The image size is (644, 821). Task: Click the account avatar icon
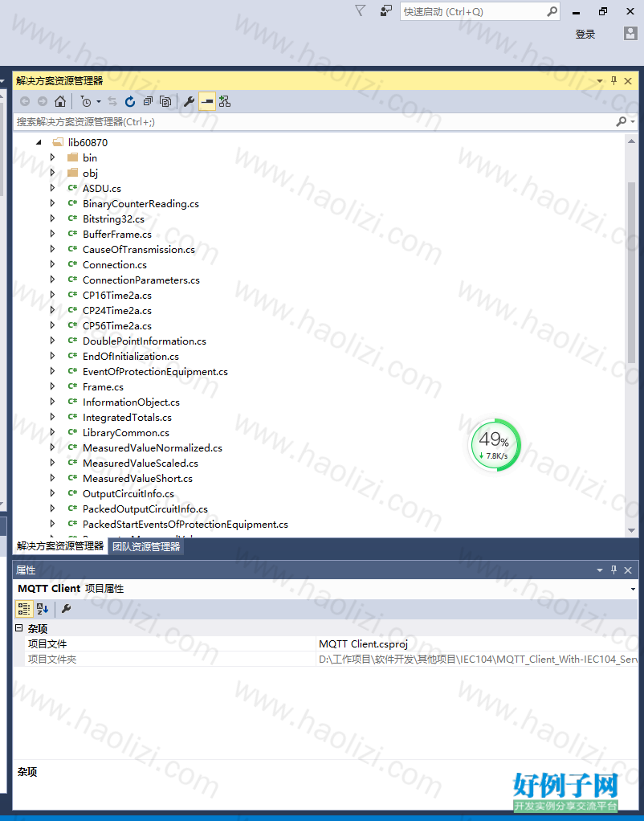click(x=630, y=34)
